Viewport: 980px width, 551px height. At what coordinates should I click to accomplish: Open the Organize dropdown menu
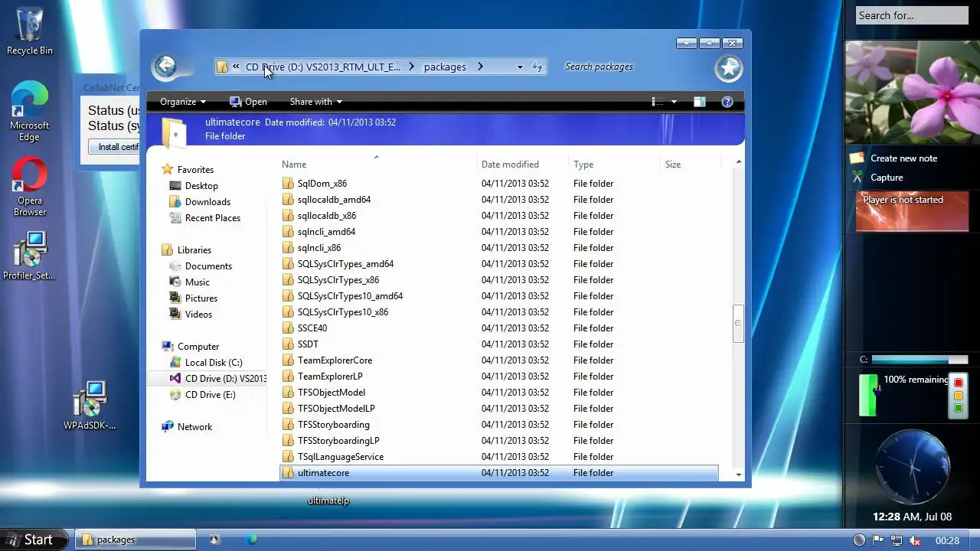pyautogui.click(x=183, y=102)
